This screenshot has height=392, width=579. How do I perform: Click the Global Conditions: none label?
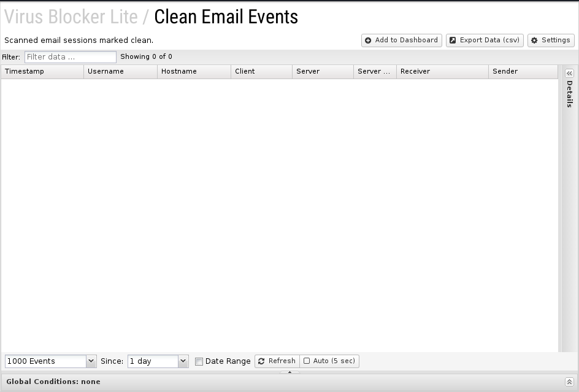pos(53,382)
